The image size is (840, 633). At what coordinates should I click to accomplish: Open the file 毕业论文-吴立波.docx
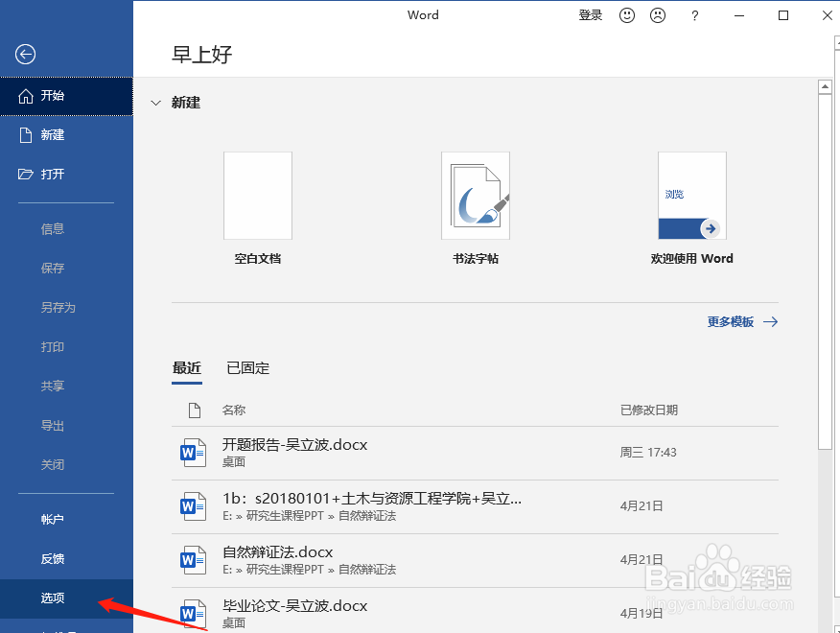pos(293,605)
